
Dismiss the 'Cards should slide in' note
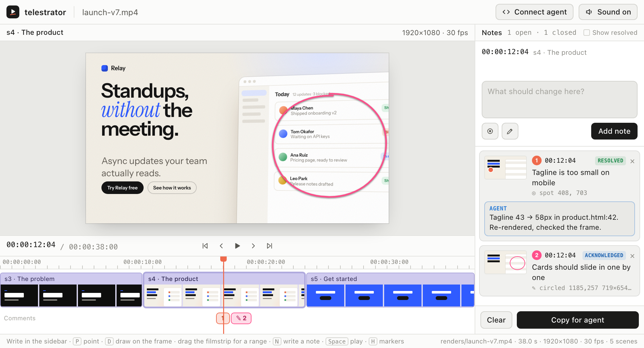(632, 256)
